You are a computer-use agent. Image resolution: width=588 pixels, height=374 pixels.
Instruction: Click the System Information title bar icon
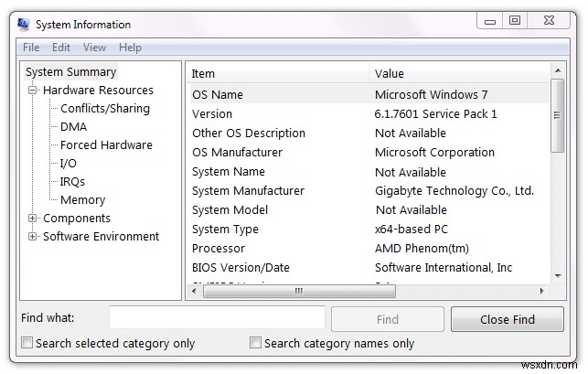pos(23,25)
